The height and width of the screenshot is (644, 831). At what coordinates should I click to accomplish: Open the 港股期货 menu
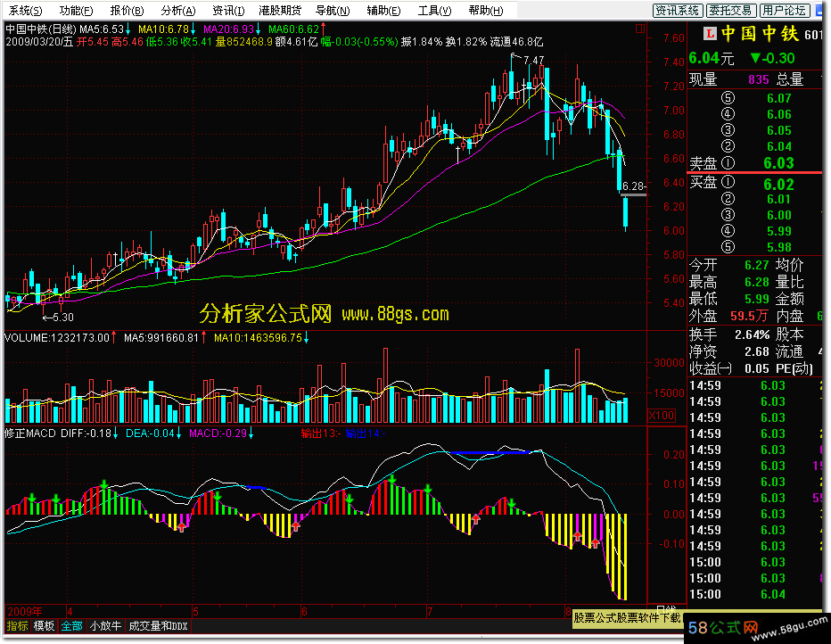280,10
